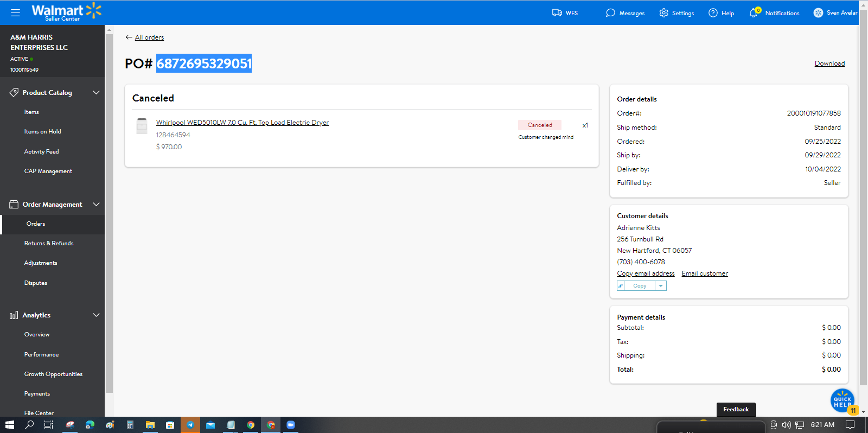Open network settings from system tray
This screenshot has height=433, width=868.
coord(800,425)
